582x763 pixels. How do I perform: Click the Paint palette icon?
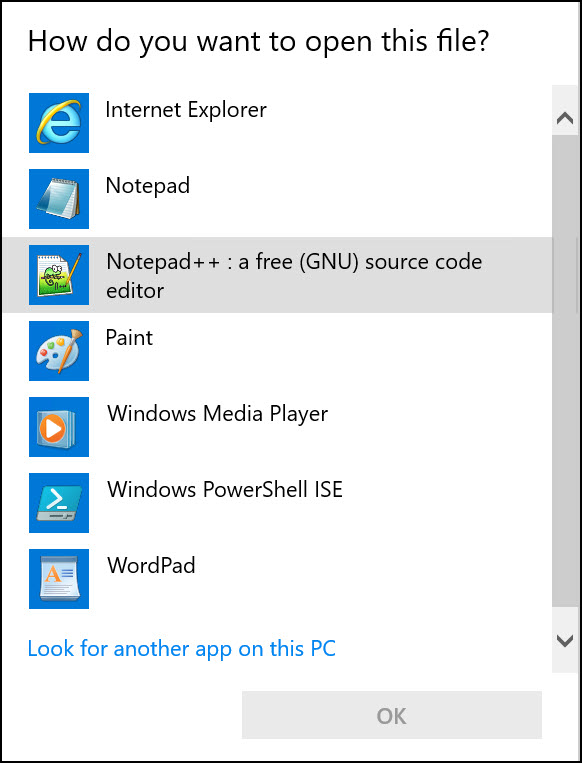pos(59,351)
